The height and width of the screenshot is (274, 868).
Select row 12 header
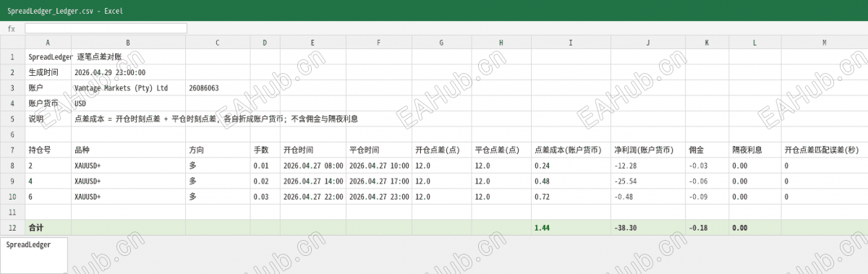coord(12,228)
